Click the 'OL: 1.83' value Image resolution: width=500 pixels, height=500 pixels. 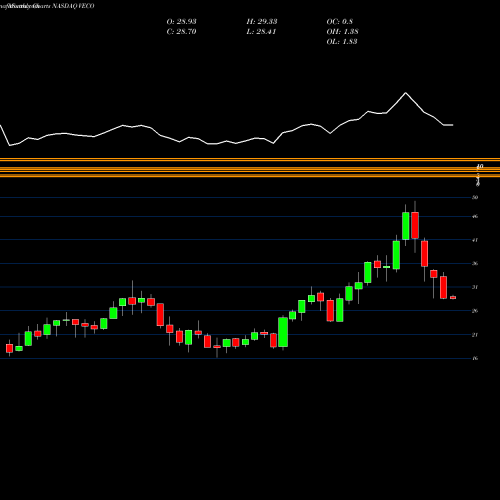tap(342, 41)
